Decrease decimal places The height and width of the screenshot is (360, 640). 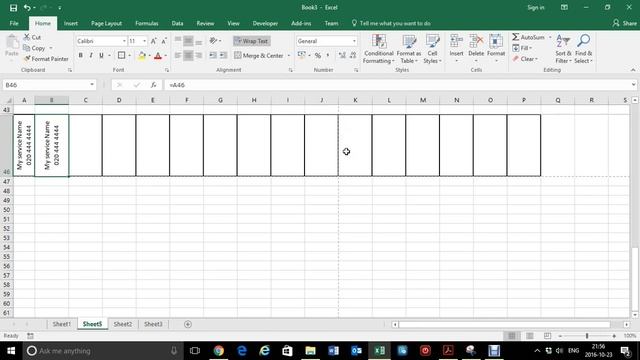click(353, 56)
